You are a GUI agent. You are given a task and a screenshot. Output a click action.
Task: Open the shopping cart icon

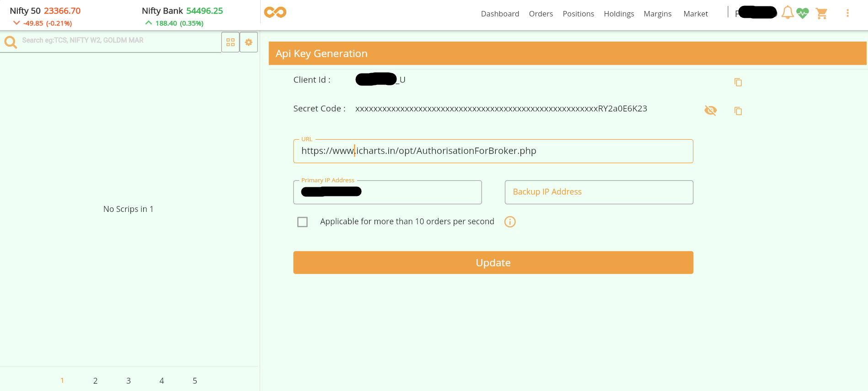[x=822, y=14]
